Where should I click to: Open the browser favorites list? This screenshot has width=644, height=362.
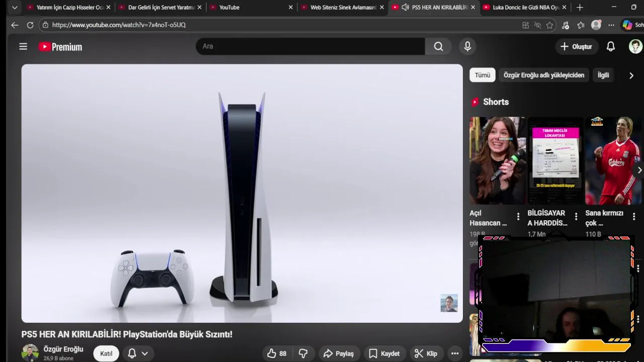click(x=581, y=25)
